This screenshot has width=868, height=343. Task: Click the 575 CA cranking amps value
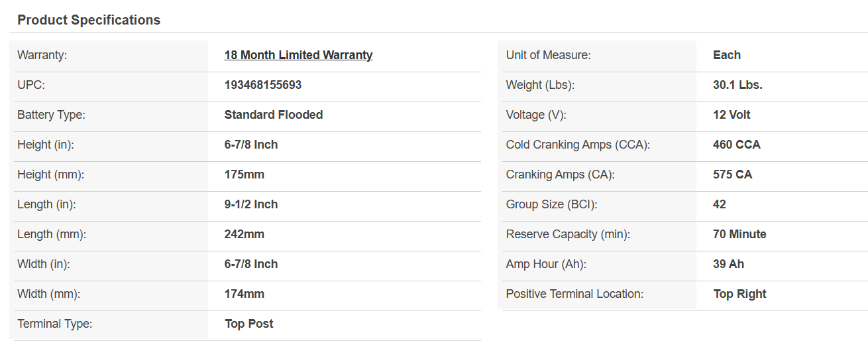point(733,174)
